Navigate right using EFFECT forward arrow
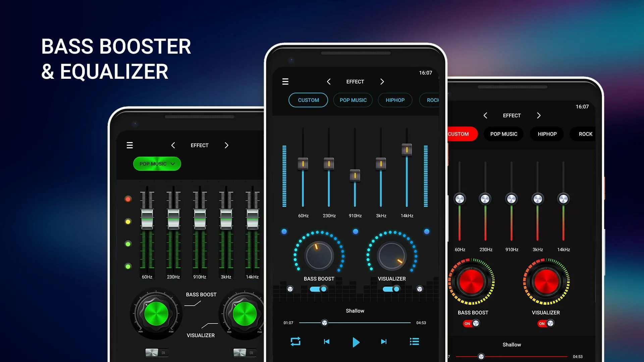This screenshot has height=362, width=644. click(x=382, y=81)
